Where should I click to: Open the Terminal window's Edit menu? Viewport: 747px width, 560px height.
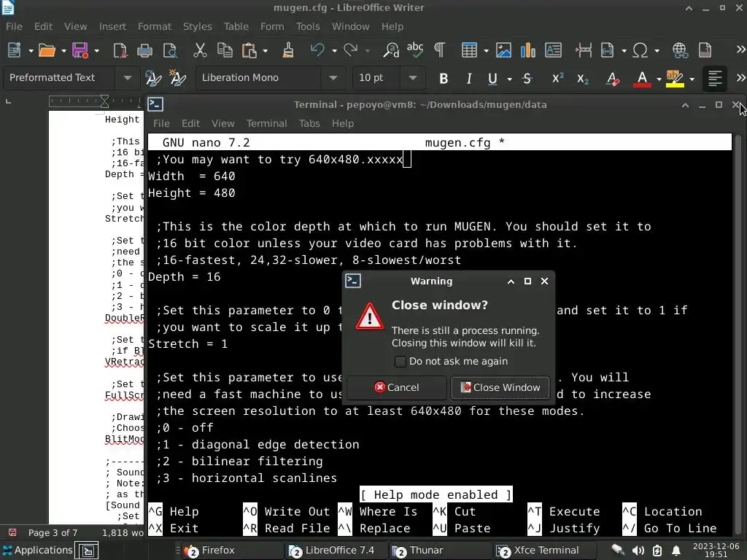pyautogui.click(x=190, y=123)
